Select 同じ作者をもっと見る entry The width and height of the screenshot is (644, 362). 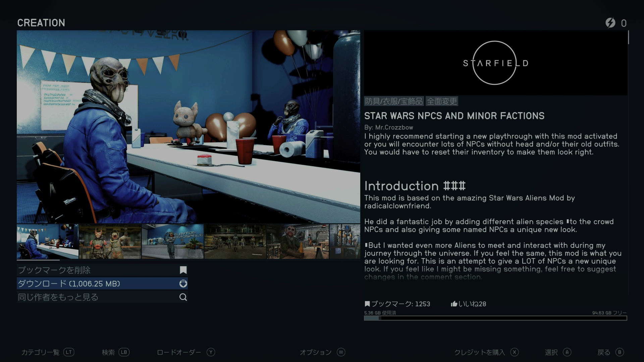(102, 297)
